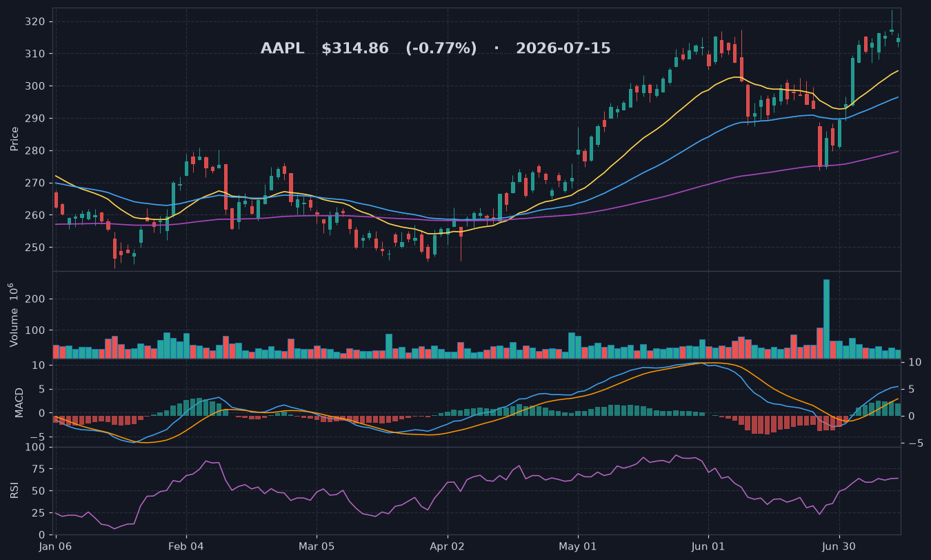
Task: Click the $314.86 price in the title
Action: coord(355,49)
